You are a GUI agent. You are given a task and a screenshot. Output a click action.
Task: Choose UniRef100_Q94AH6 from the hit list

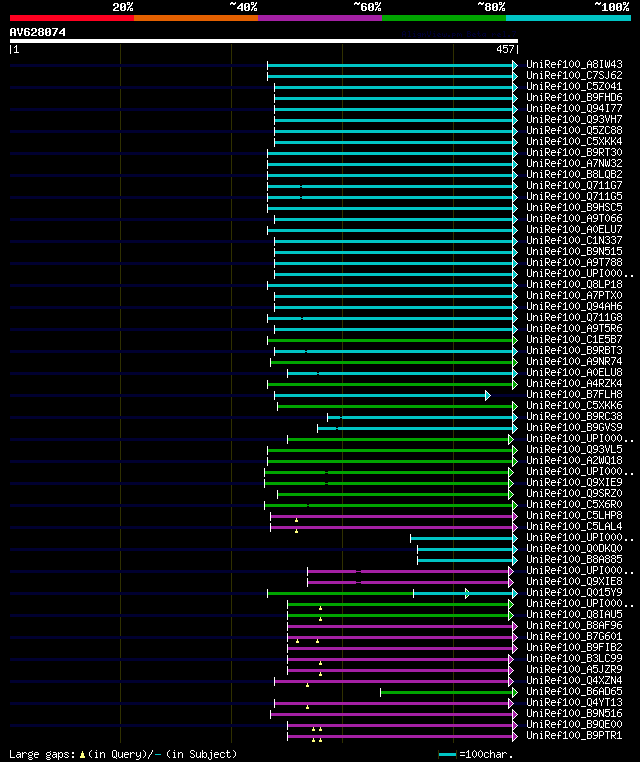[x=574, y=306]
